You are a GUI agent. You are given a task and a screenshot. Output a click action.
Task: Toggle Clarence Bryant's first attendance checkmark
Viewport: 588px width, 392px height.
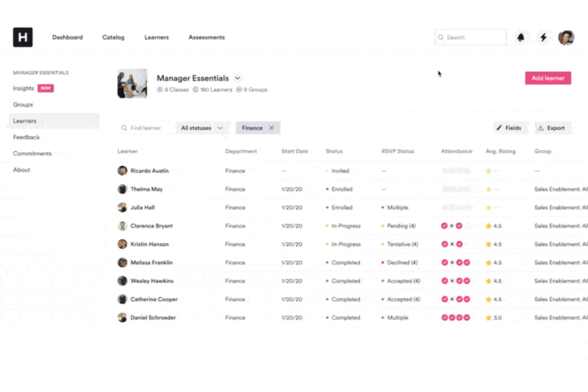(x=445, y=226)
